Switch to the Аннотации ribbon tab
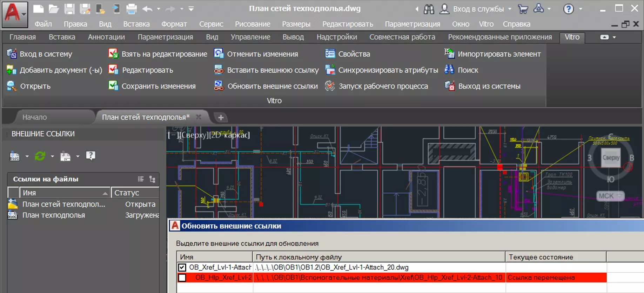The width and height of the screenshot is (644, 293). 106,37
